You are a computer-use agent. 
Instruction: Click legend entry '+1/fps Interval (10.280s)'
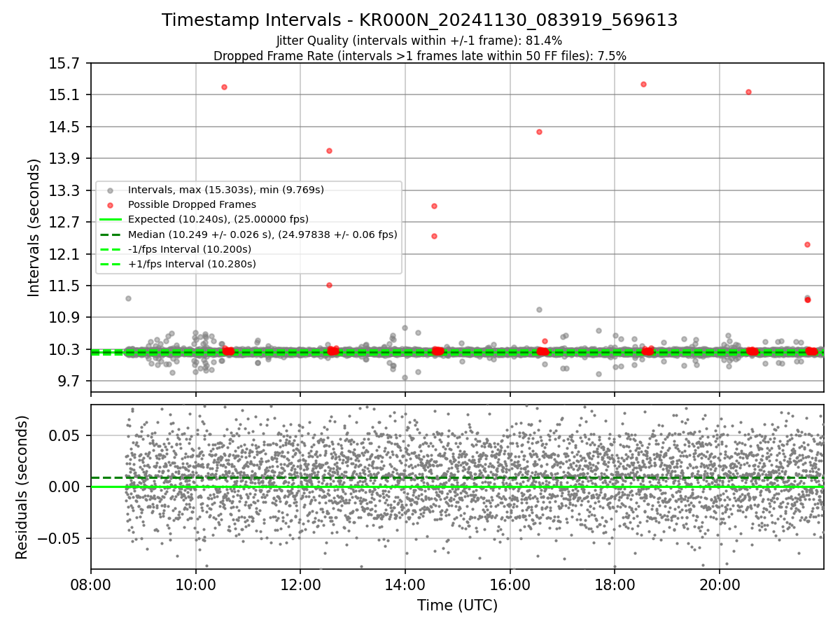(x=192, y=264)
